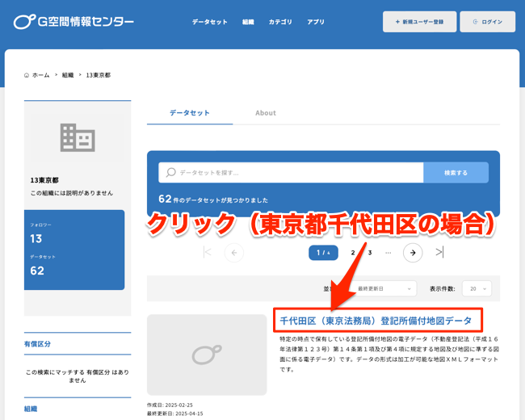Jump to last page icon
This screenshot has width=525, height=420.
(439, 252)
